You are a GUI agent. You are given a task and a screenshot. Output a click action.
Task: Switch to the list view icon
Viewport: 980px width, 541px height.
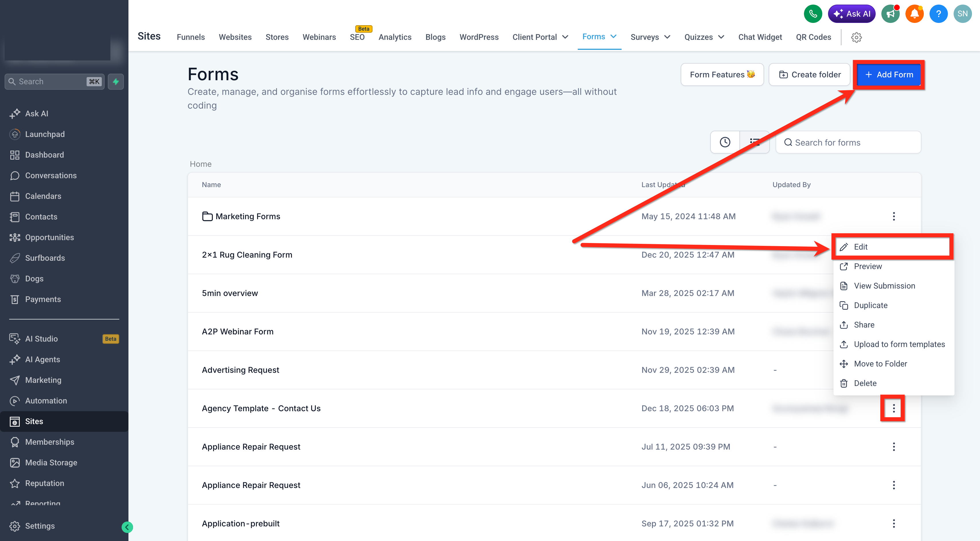[x=754, y=142]
